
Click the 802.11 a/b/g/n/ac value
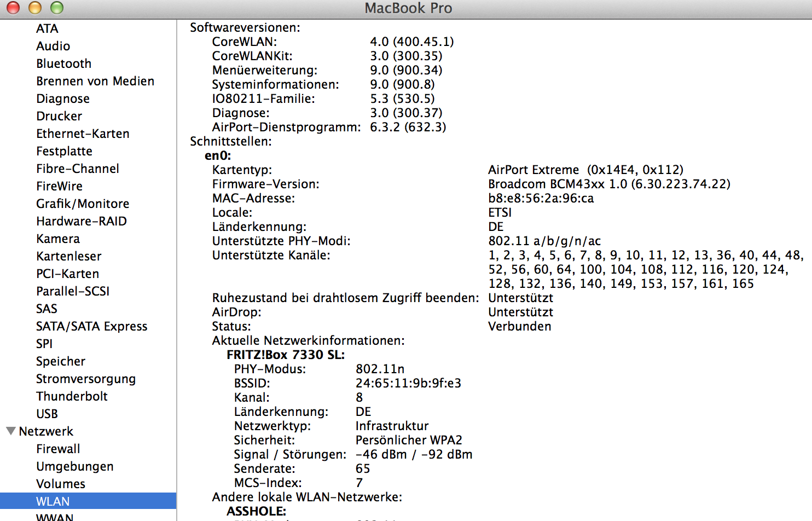[544, 241]
